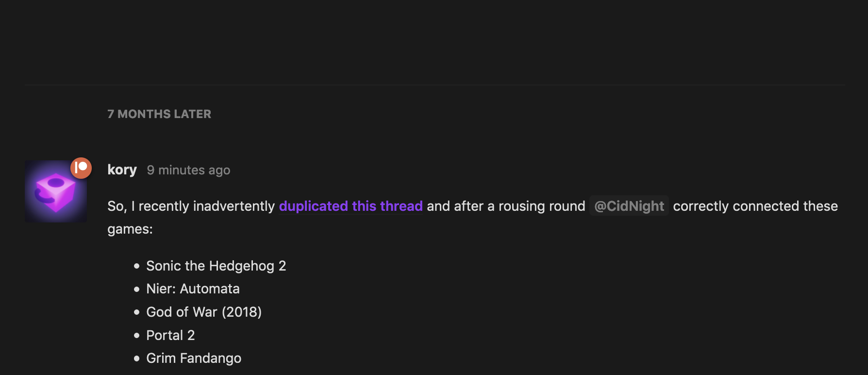Screen dimensions: 868x375
Task: Follow the "duplicated this thread" link
Action: pos(351,206)
